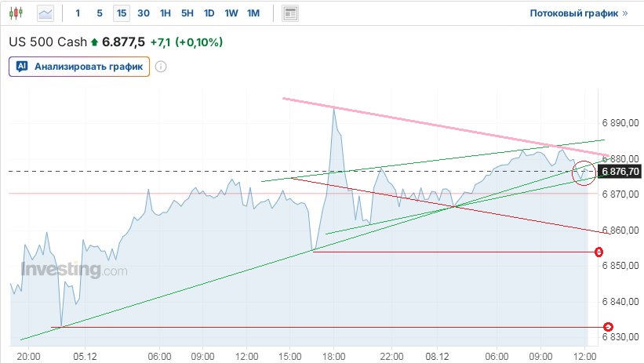Switch to candlestick chart type
The width and height of the screenshot is (644, 363).
point(18,13)
